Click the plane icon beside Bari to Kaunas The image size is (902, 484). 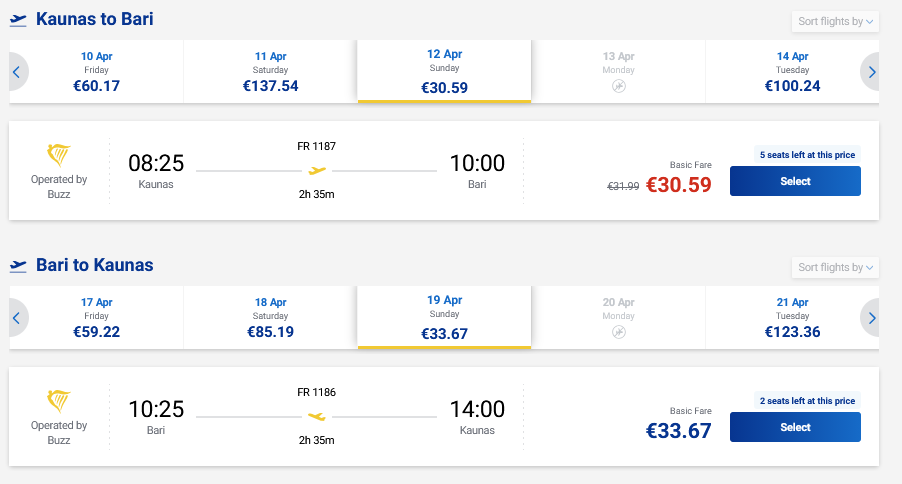point(18,266)
